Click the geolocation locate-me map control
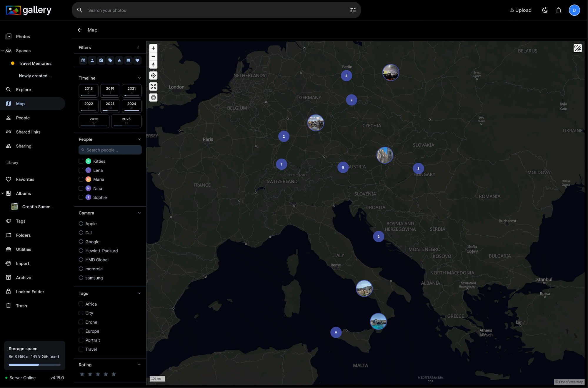 (x=153, y=75)
